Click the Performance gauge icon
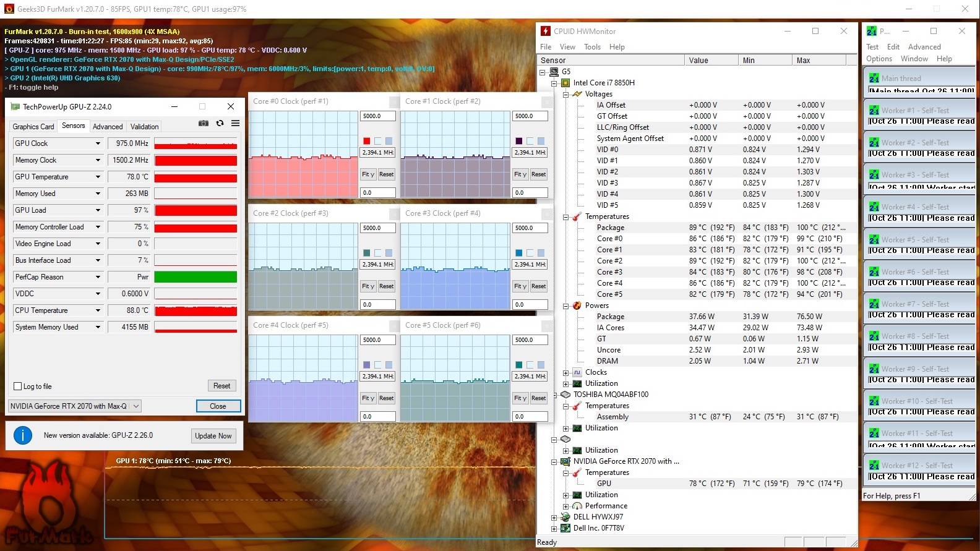 (x=577, y=506)
